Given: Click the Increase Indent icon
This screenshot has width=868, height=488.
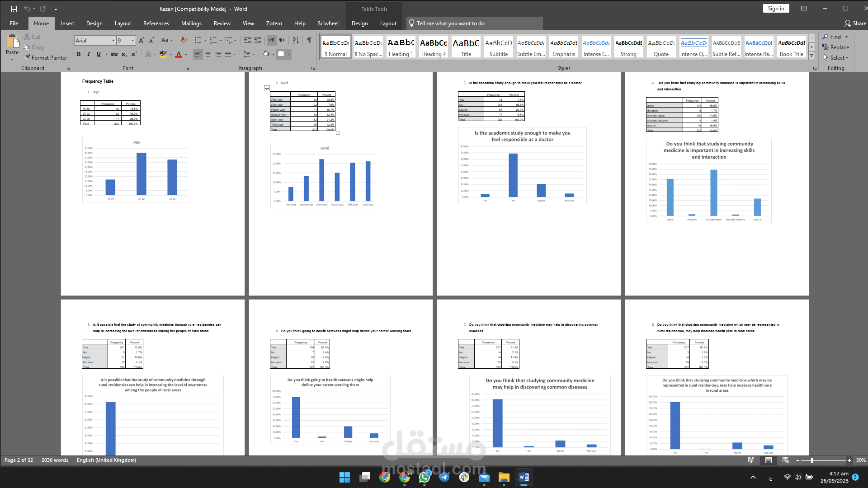Looking at the screenshot, I should pos(258,40).
